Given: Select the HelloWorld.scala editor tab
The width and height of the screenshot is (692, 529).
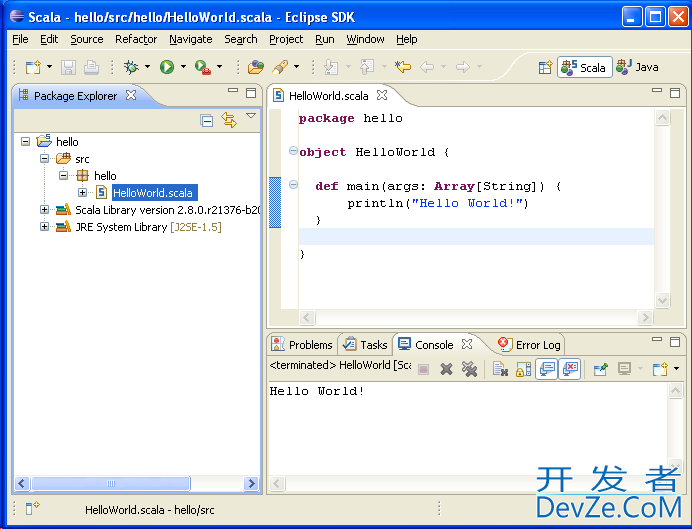Looking at the screenshot, I should pyautogui.click(x=328, y=96).
